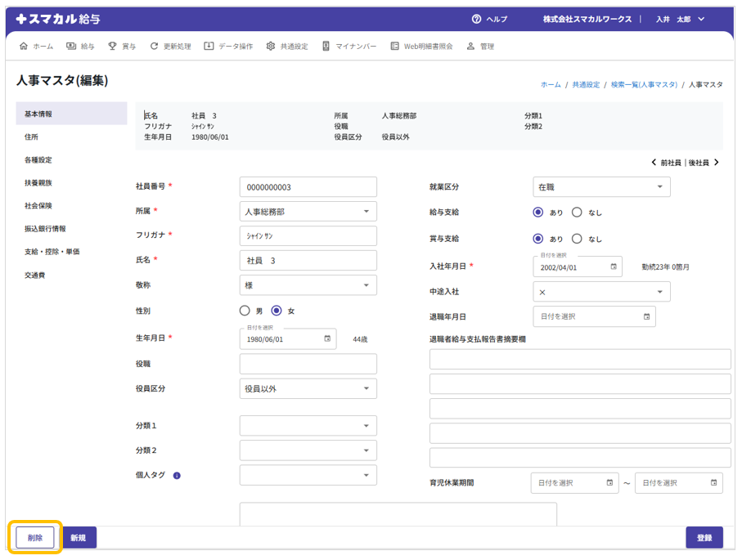Image resolution: width=742 pixels, height=560 pixels.
Task: Open calendar picker for 入社年月日 field
Action: point(614,267)
